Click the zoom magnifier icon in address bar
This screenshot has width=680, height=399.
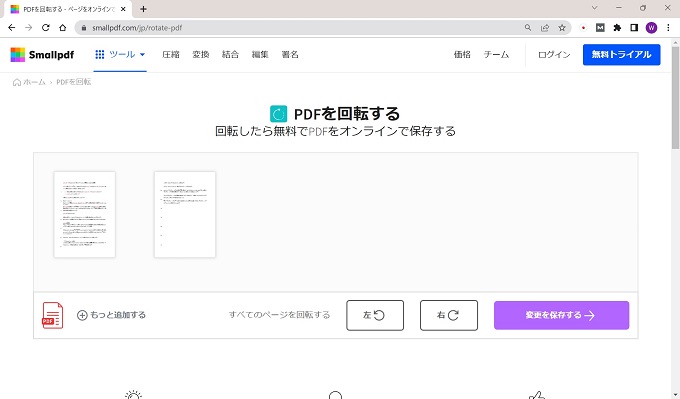[x=528, y=28]
